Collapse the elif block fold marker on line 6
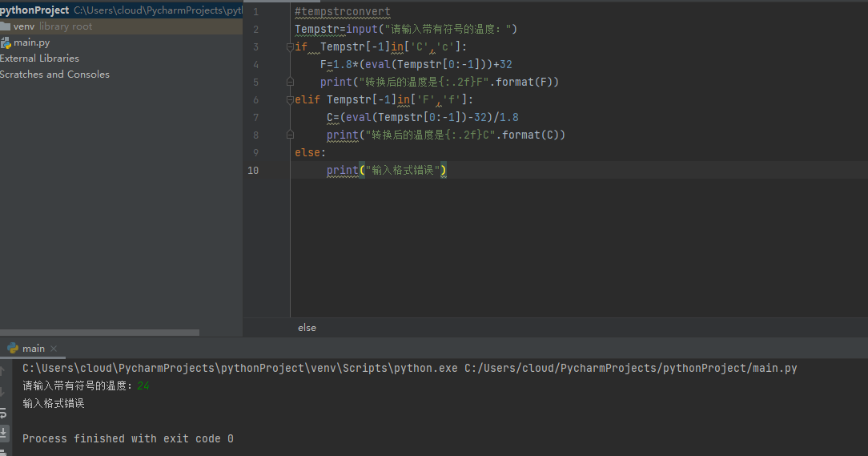This screenshot has height=456, width=868. (290, 99)
